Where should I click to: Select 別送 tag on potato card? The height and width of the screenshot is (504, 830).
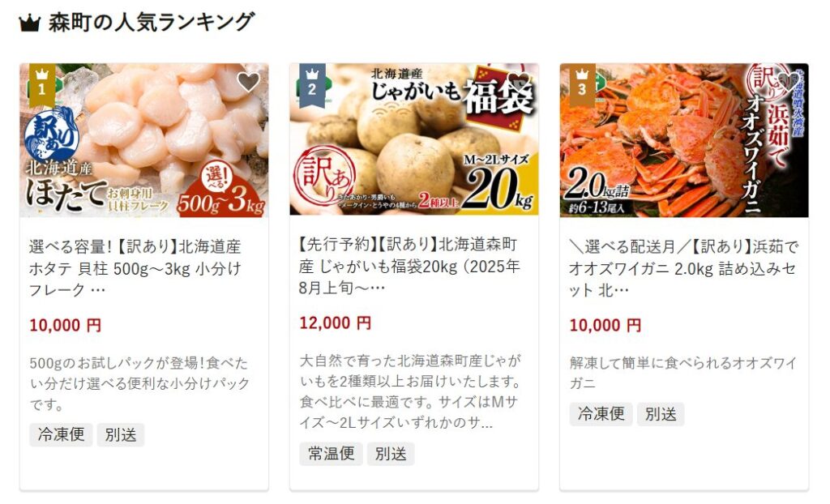pyautogui.click(x=391, y=454)
